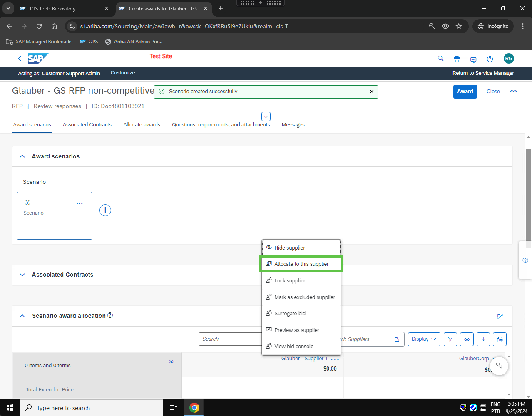The image size is (532, 416).
Task: Open the Display dropdown
Action: pos(424,339)
